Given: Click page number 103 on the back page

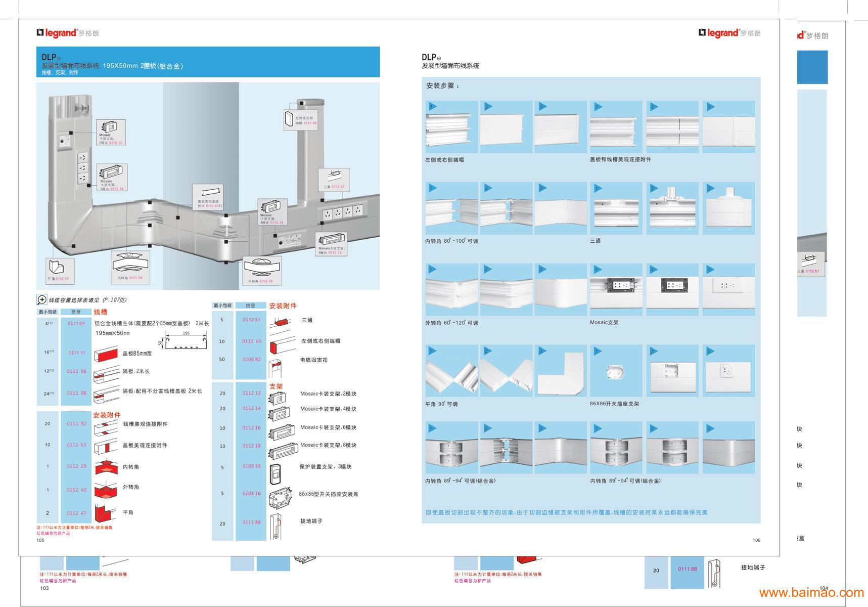Looking at the screenshot, I should pos(44,588).
